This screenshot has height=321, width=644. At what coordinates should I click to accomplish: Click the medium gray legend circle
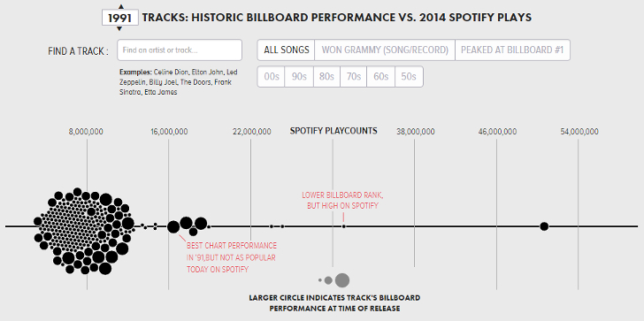click(x=328, y=280)
